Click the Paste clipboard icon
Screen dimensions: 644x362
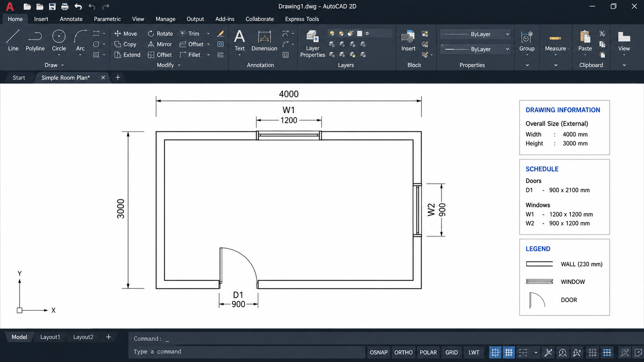click(585, 37)
